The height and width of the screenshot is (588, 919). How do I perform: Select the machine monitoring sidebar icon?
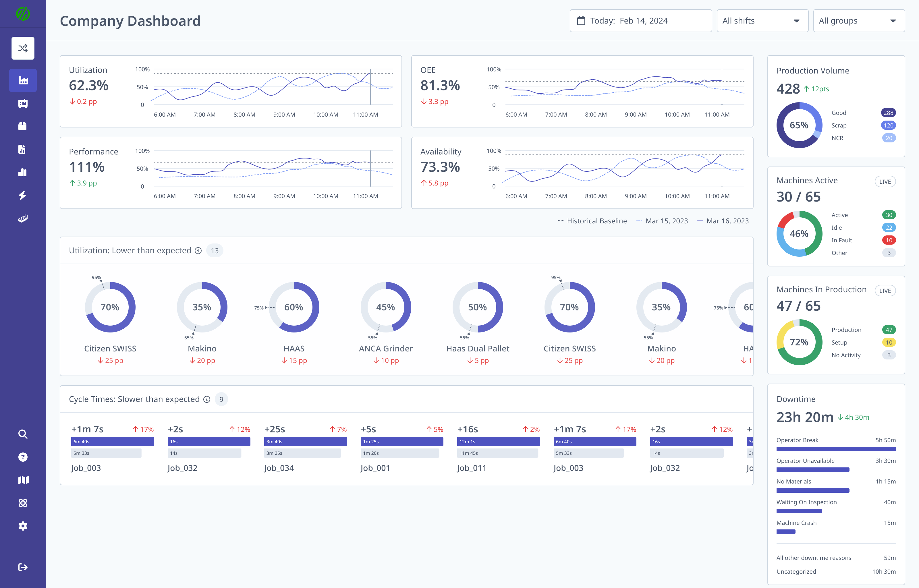[x=23, y=103]
